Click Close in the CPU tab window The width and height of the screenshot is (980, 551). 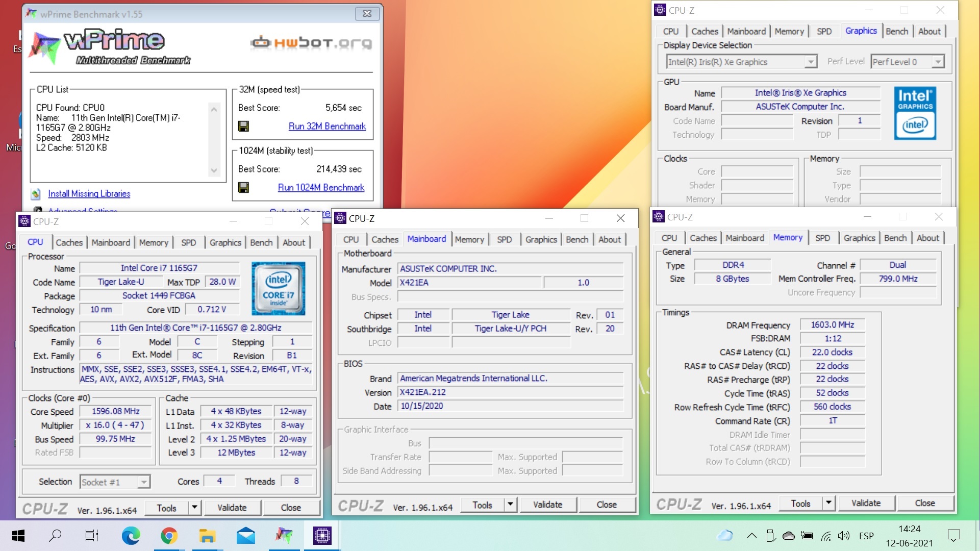291,508
